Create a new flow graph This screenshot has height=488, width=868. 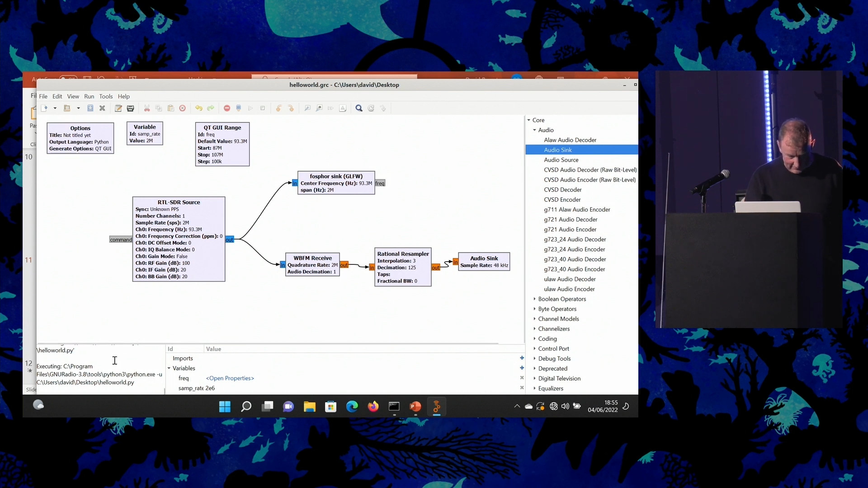tap(44, 108)
